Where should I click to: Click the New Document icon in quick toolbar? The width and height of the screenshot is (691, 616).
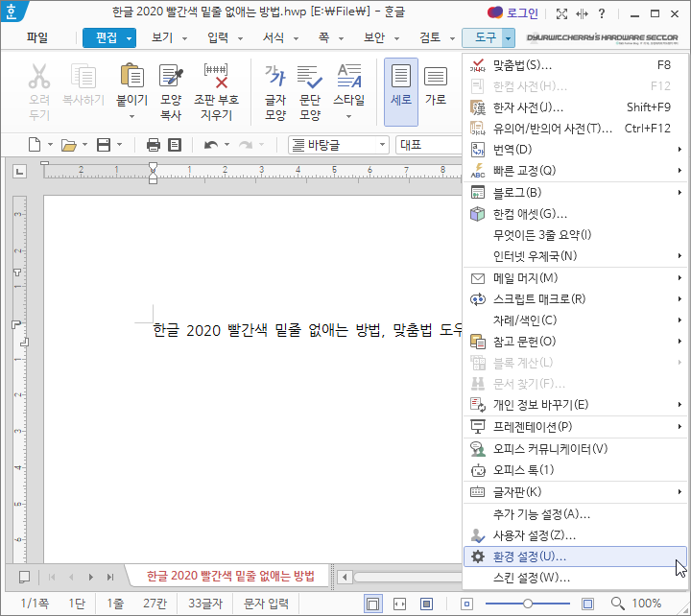point(35,145)
